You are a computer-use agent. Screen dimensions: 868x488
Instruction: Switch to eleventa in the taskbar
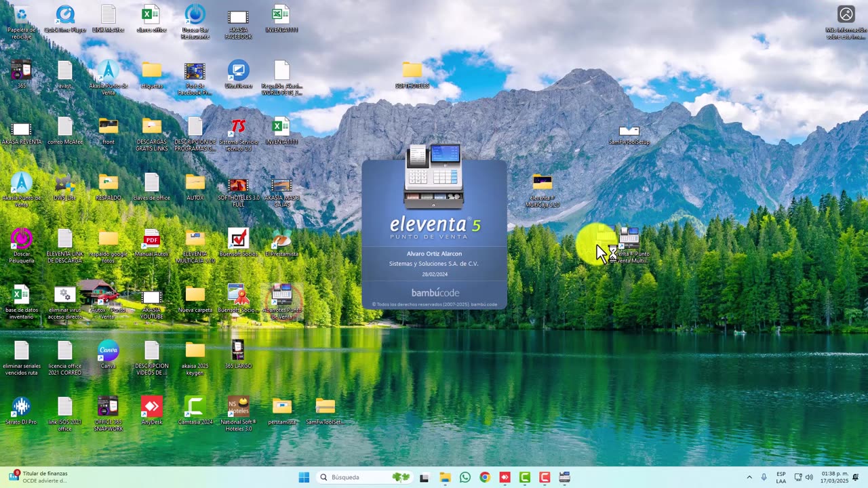pyautogui.click(x=564, y=477)
